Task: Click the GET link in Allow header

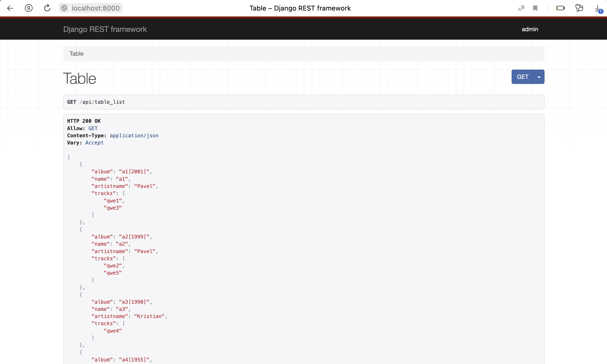Action: click(93, 128)
